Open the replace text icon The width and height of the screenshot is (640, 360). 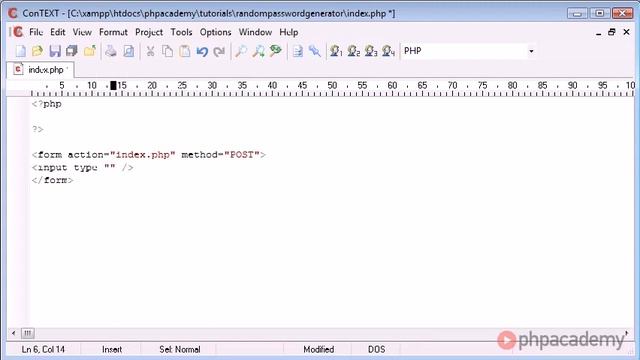pyautogui.click(x=276, y=51)
